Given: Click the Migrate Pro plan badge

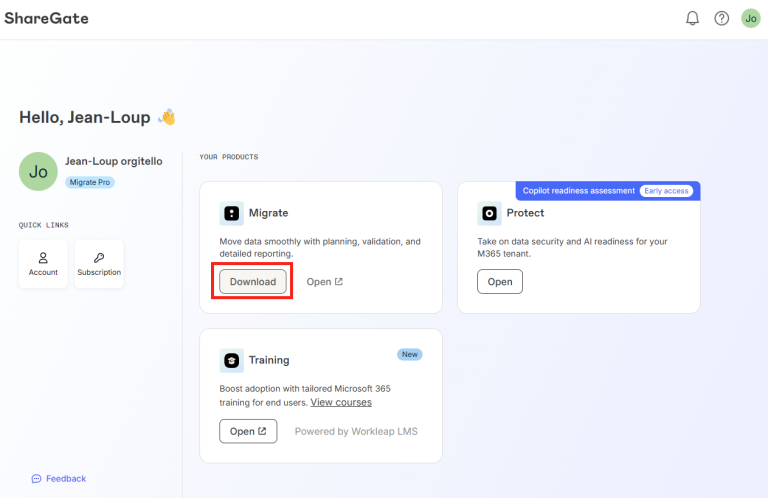Looking at the screenshot, I should point(90,182).
